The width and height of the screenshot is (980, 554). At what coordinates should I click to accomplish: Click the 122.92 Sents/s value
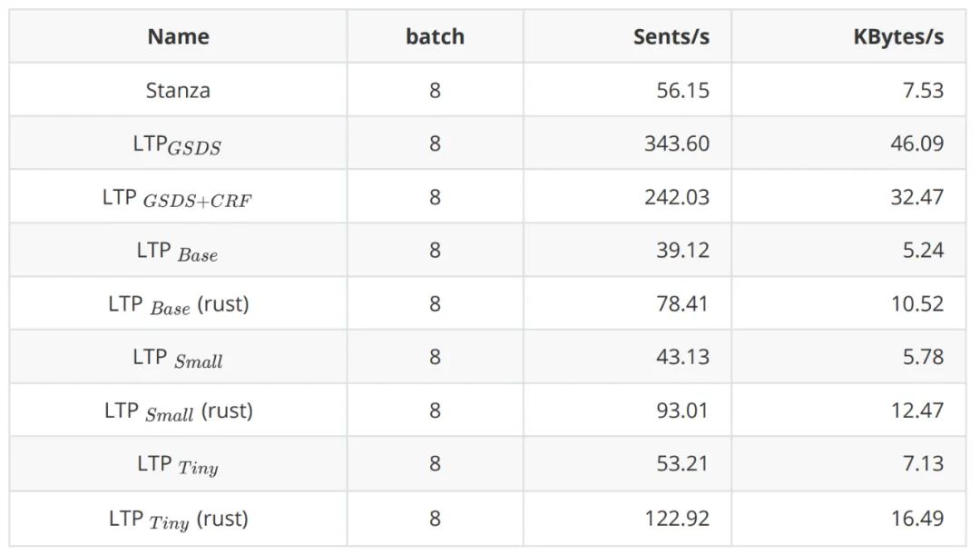pos(677,519)
